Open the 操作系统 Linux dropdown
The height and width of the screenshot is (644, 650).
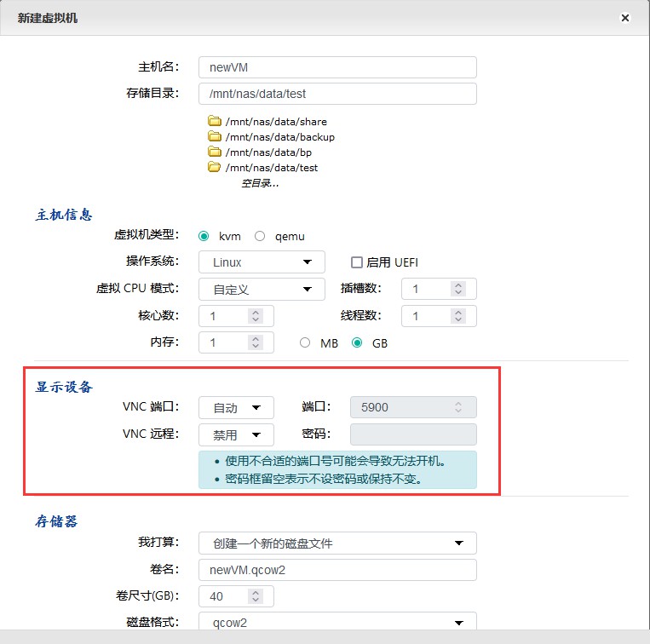(x=262, y=262)
